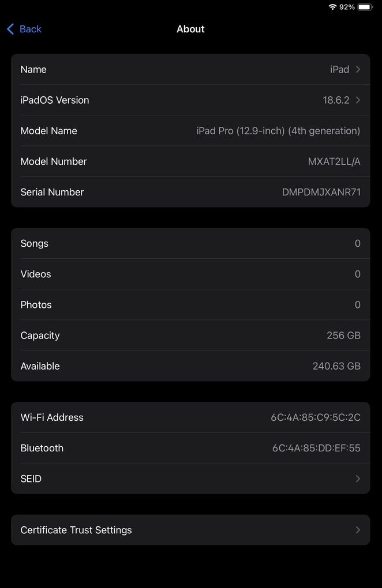Tap the Wi-Fi status icon
The width and height of the screenshot is (382, 588).
[332, 7]
